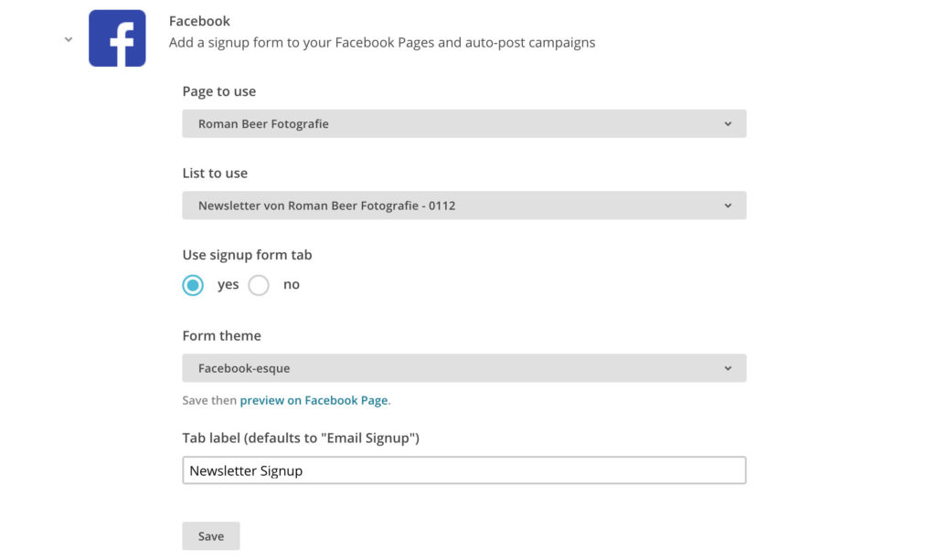This screenshot has width=936, height=560.
Task: Open the 'Page to use' dropdown
Action: click(463, 123)
